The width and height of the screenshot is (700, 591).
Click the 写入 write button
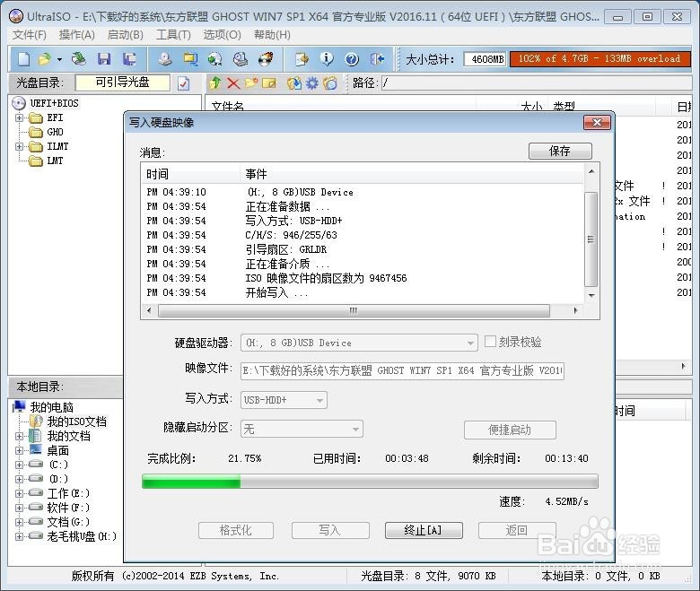[x=330, y=530]
